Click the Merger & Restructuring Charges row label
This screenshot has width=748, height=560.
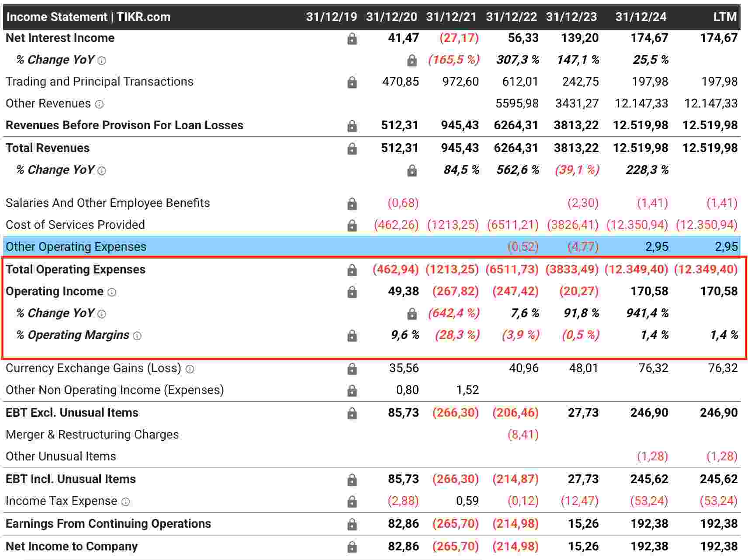tap(92, 435)
